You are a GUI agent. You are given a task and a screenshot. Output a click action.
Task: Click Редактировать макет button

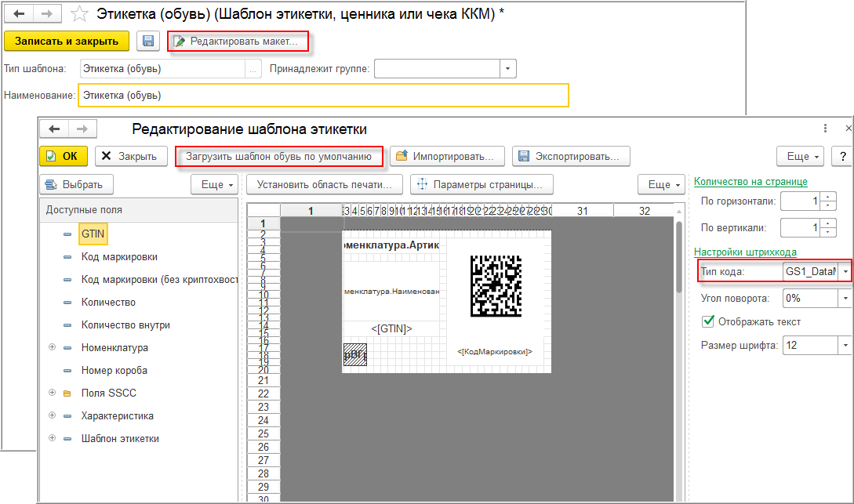click(238, 42)
